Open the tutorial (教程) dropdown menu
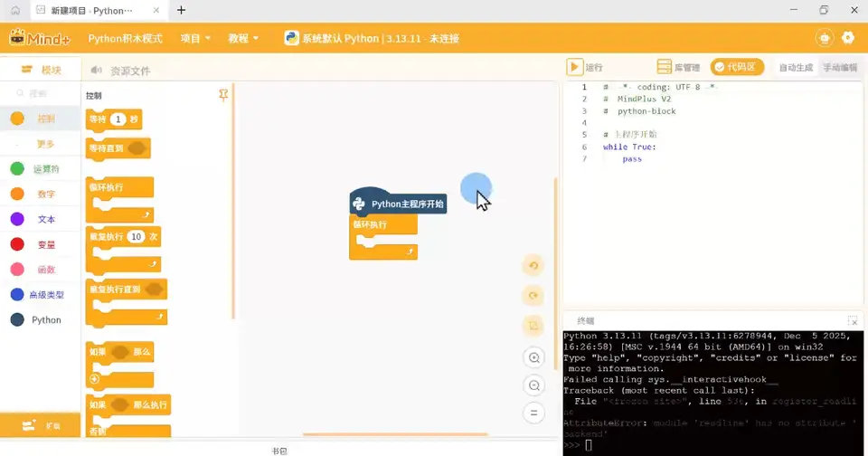The width and height of the screenshot is (868, 456). pos(243,38)
